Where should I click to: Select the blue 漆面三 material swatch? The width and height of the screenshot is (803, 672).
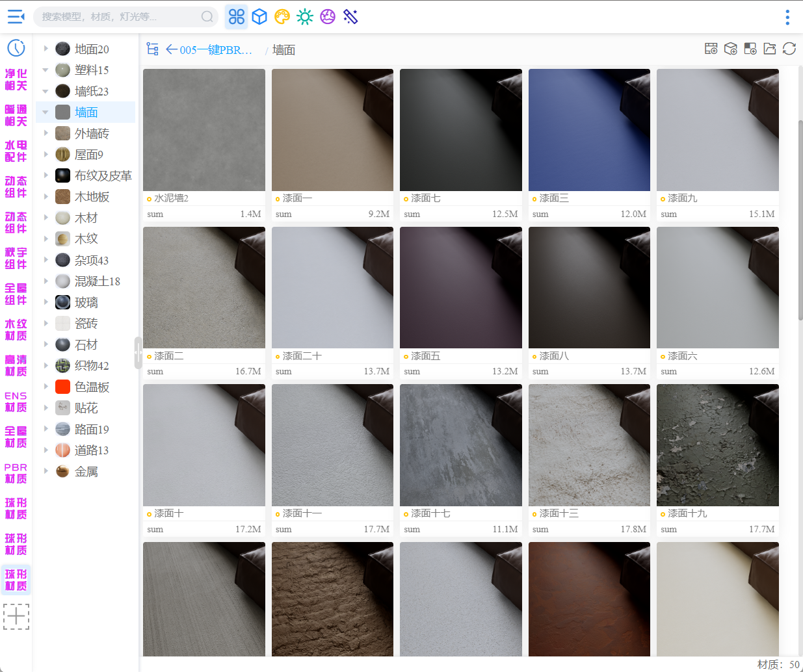point(589,130)
